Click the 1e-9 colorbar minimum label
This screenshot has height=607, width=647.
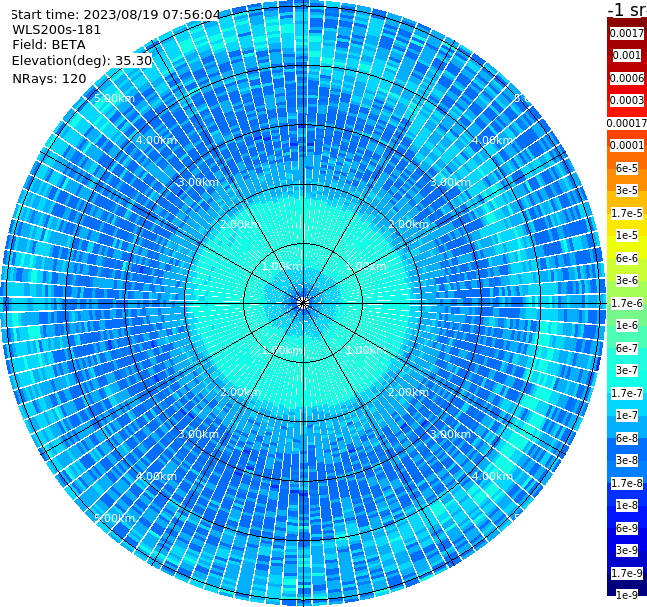(627, 595)
